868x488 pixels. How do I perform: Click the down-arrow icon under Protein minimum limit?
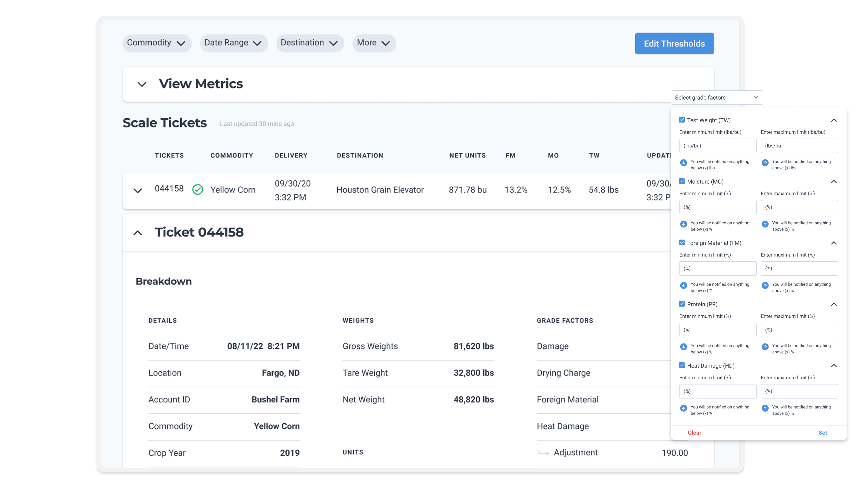tap(683, 347)
